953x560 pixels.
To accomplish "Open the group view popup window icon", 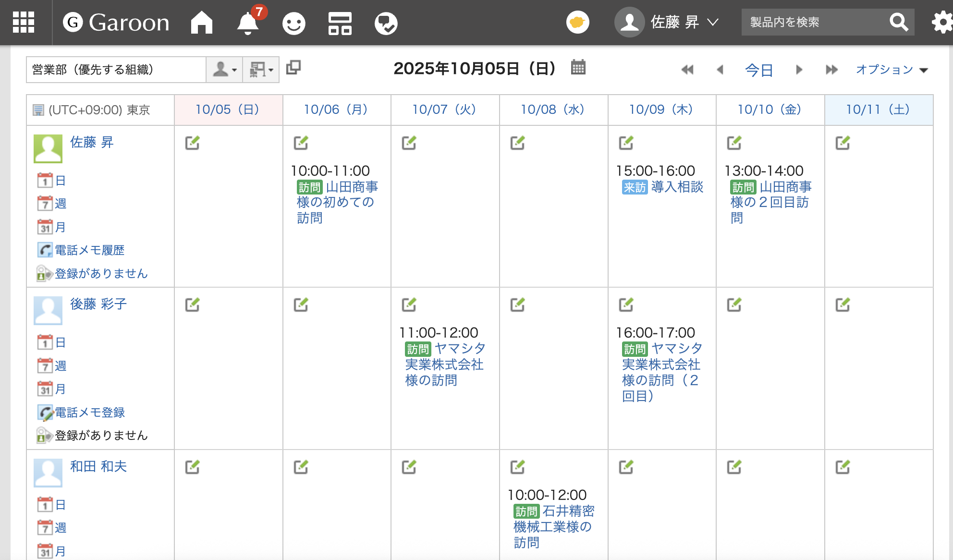I will click(293, 67).
